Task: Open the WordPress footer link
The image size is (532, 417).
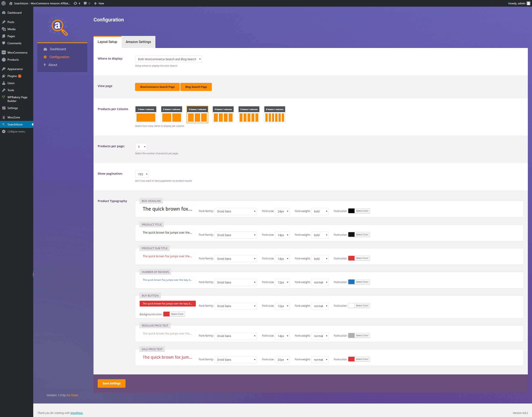Action: click(76, 413)
